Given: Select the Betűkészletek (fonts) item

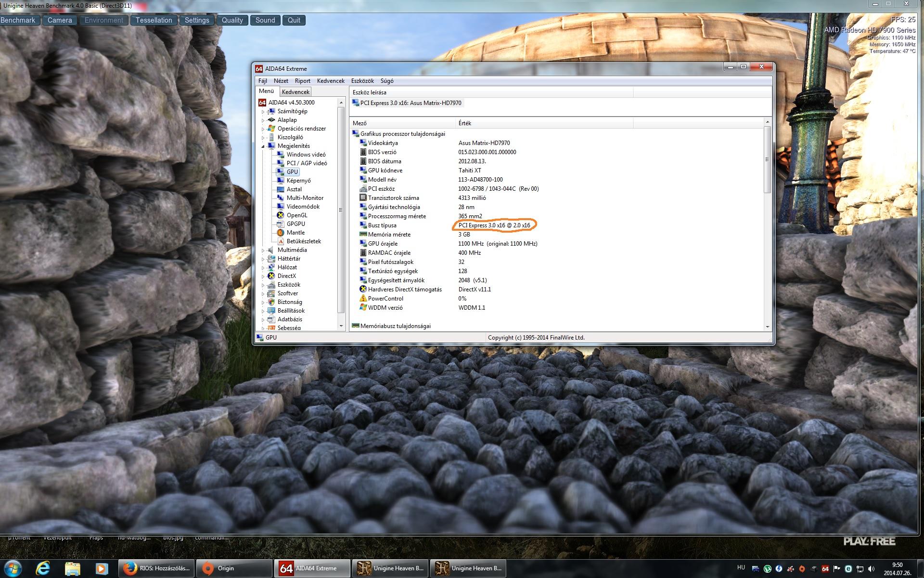Looking at the screenshot, I should (303, 241).
